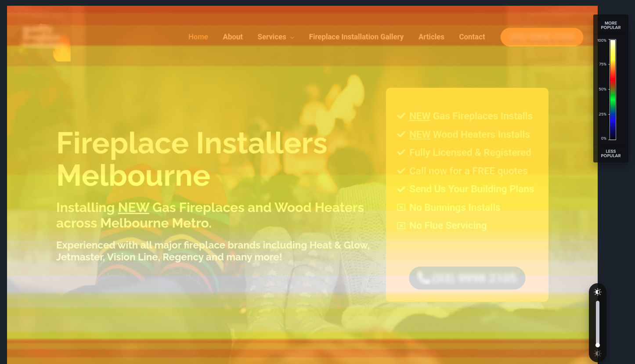
Task: Click the checkmark beside 'NEW Gas Fireplaces Installs'
Action: 401,116
